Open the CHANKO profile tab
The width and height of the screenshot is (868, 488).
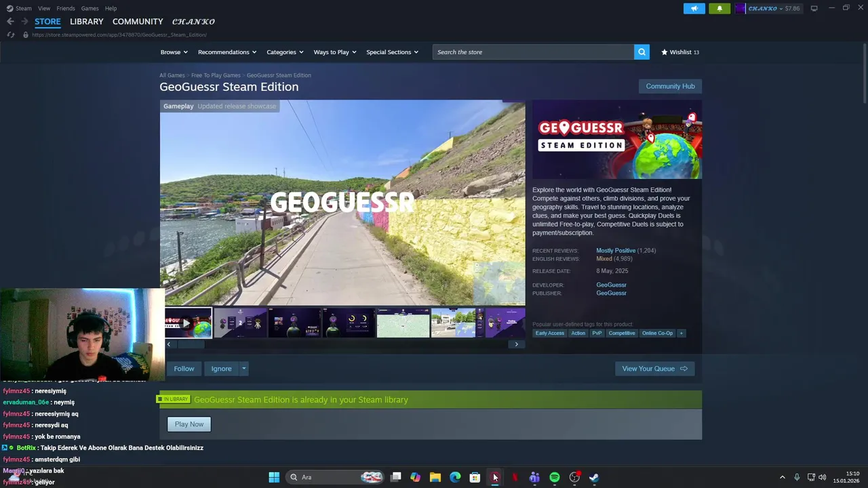click(x=193, y=22)
